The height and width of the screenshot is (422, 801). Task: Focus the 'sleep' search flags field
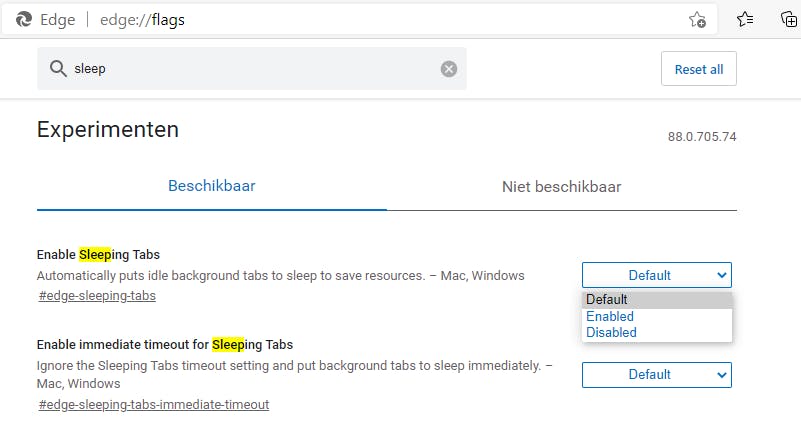click(250, 69)
